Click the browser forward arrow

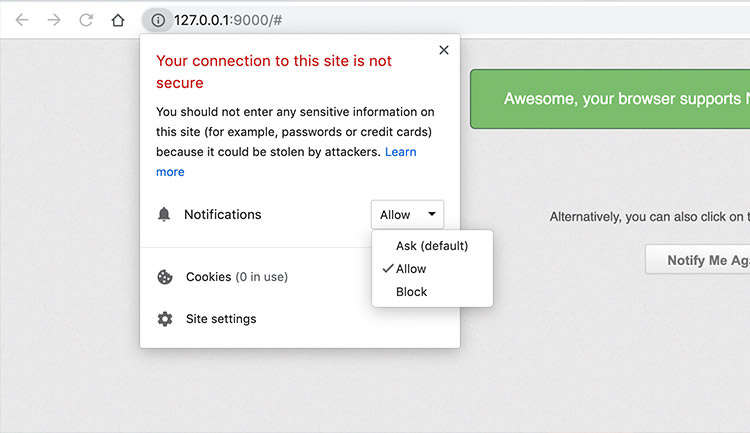[x=54, y=20]
